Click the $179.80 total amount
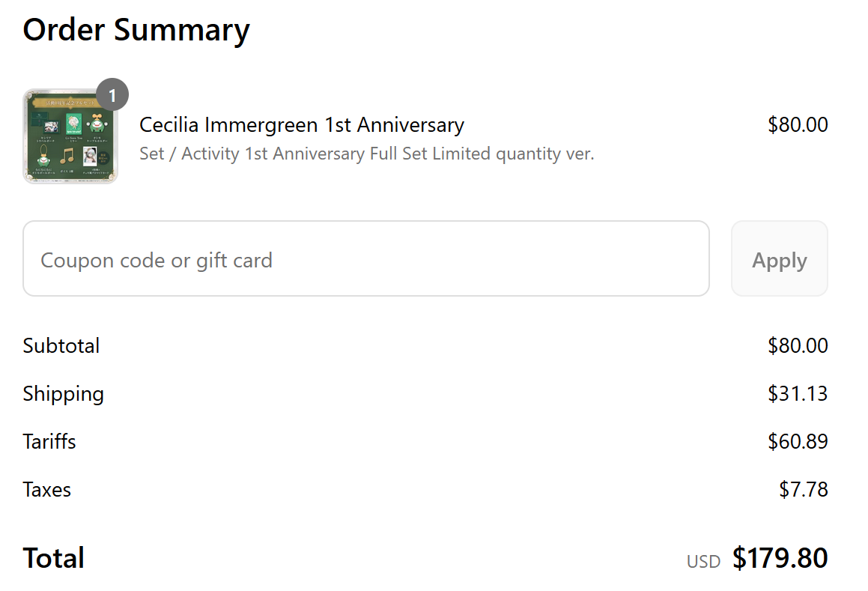Viewport: 868px width, 591px height. click(780, 558)
